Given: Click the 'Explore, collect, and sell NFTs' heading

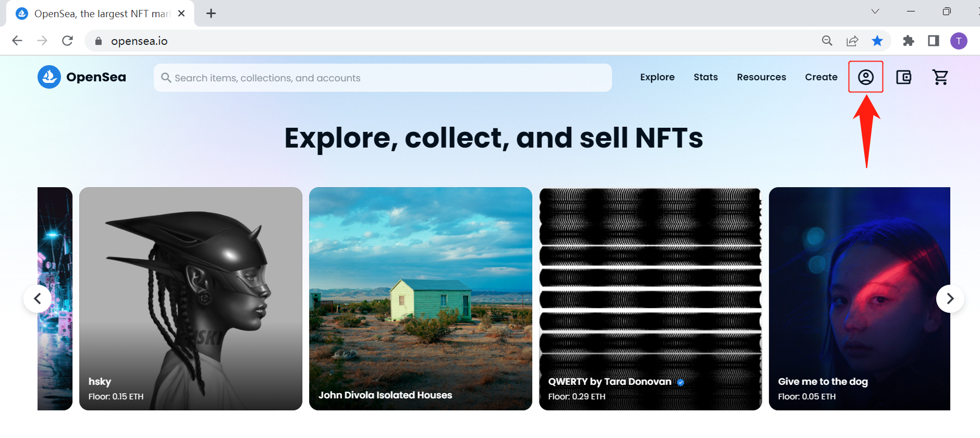Looking at the screenshot, I should pyautogui.click(x=494, y=138).
